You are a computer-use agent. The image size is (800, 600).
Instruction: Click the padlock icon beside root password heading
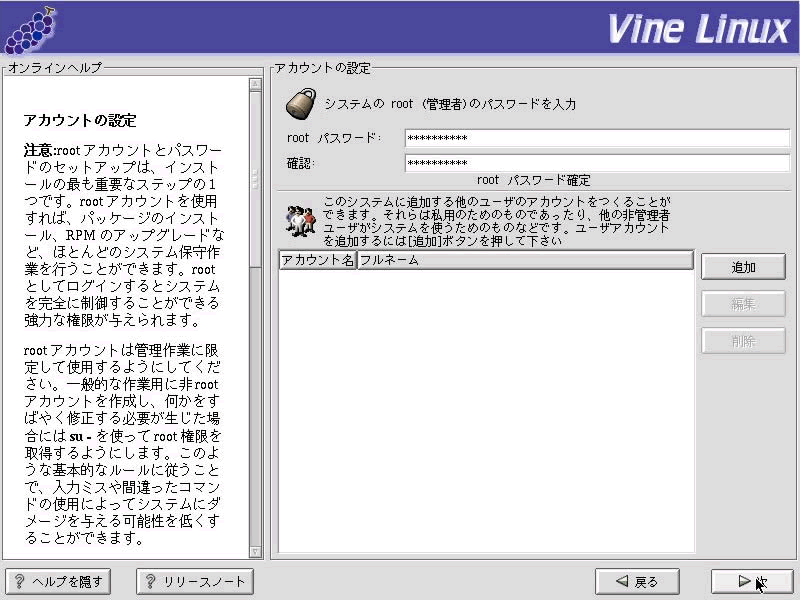click(x=301, y=104)
